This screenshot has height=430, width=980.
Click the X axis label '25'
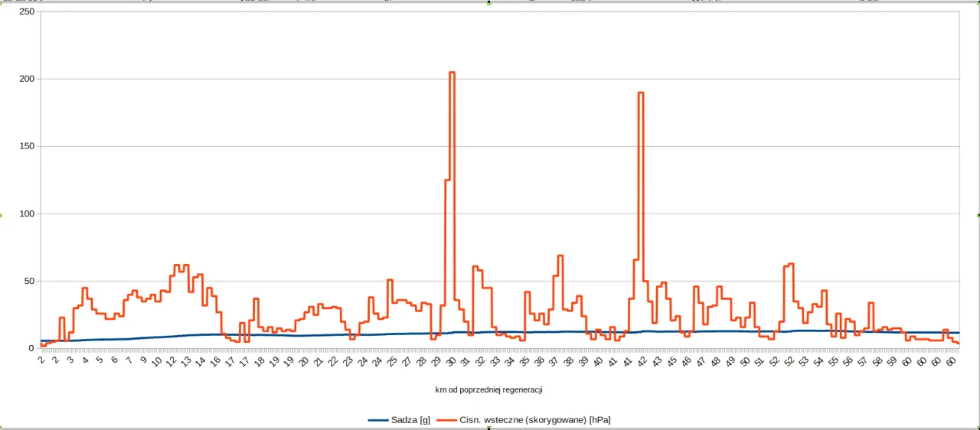[393, 361]
